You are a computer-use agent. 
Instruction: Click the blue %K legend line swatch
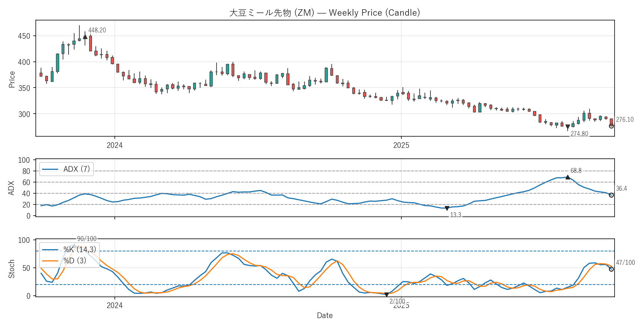(50, 250)
